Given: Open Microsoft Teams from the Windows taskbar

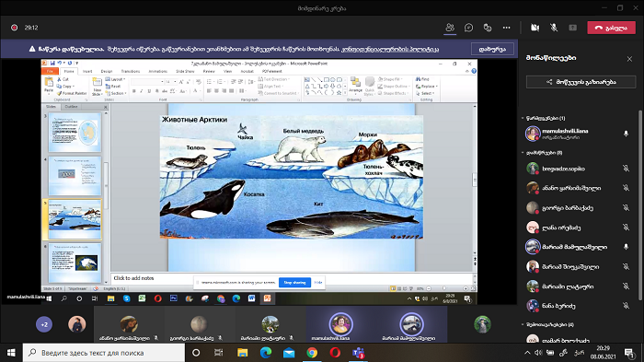Looking at the screenshot, I should point(358,353).
